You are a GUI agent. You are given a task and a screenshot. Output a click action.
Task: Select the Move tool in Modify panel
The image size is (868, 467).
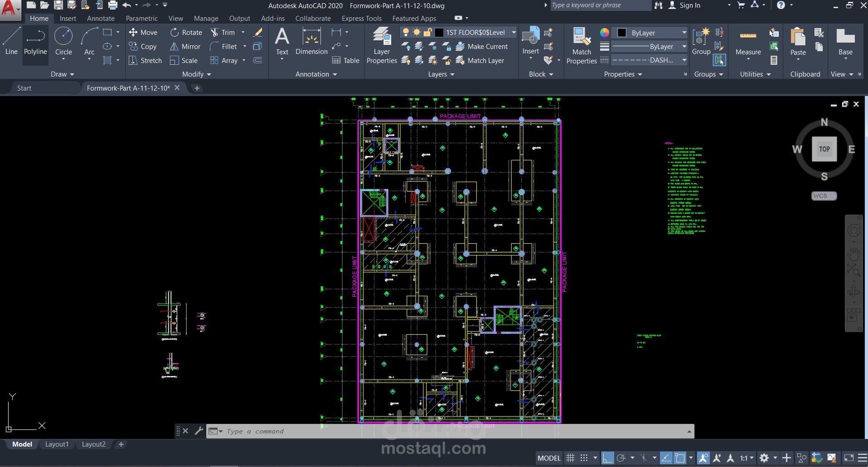[x=143, y=32]
